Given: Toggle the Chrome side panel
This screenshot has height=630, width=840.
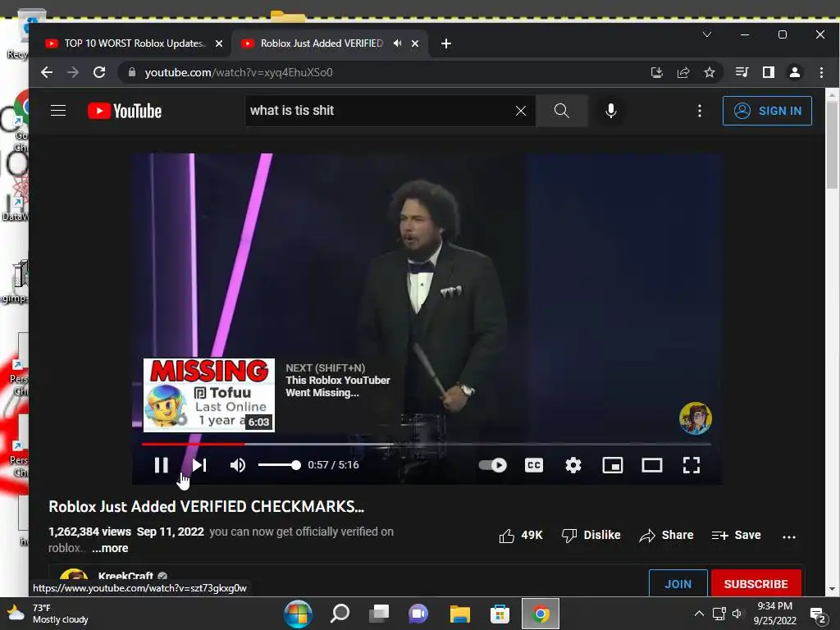Looking at the screenshot, I should point(768,72).
